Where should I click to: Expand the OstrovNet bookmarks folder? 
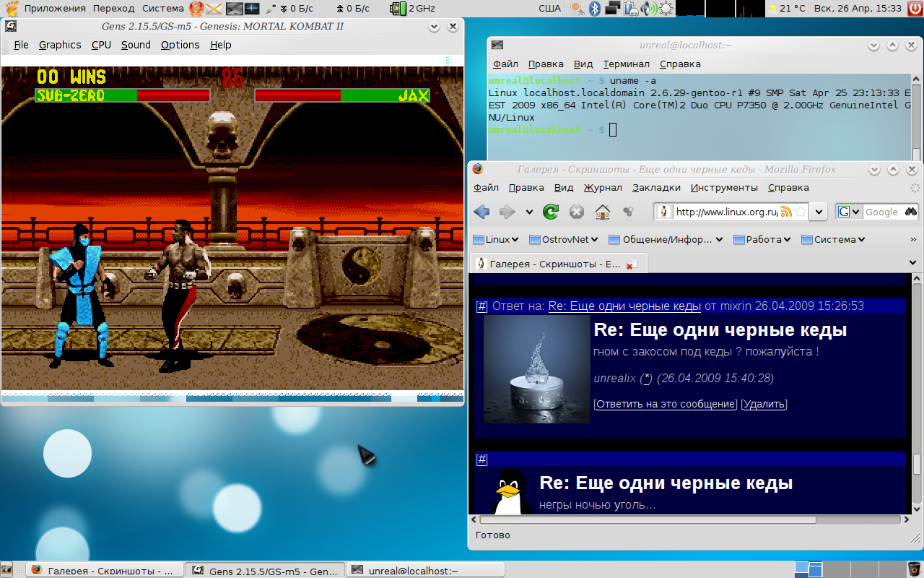point(565,240)
